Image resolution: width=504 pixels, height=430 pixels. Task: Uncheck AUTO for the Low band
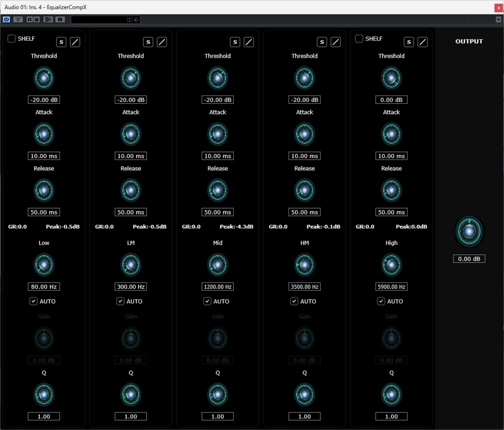click(x=33, y=301)
